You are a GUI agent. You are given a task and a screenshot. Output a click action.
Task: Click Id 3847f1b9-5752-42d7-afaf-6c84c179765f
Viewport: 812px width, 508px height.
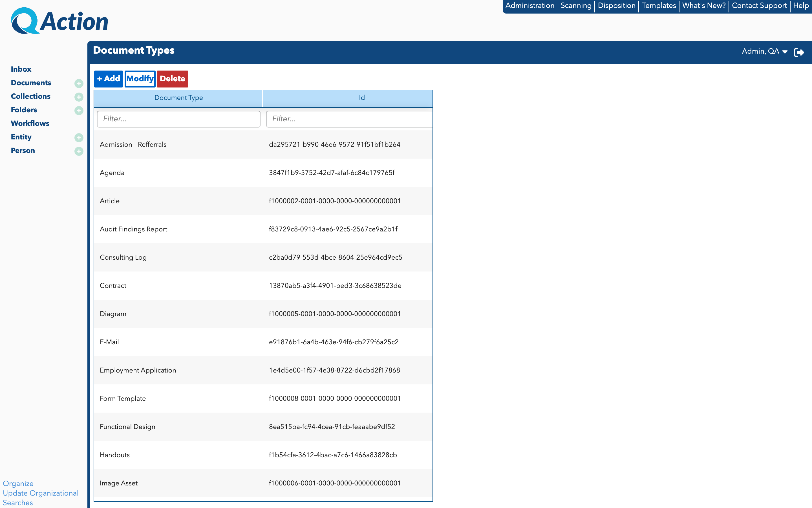tap(332, 173)
